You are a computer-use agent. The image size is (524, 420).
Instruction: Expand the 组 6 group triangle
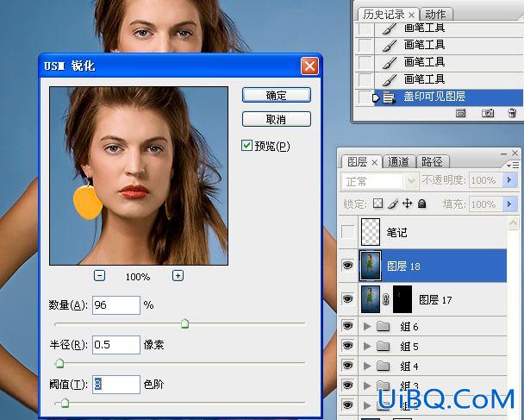coord(367,326)
